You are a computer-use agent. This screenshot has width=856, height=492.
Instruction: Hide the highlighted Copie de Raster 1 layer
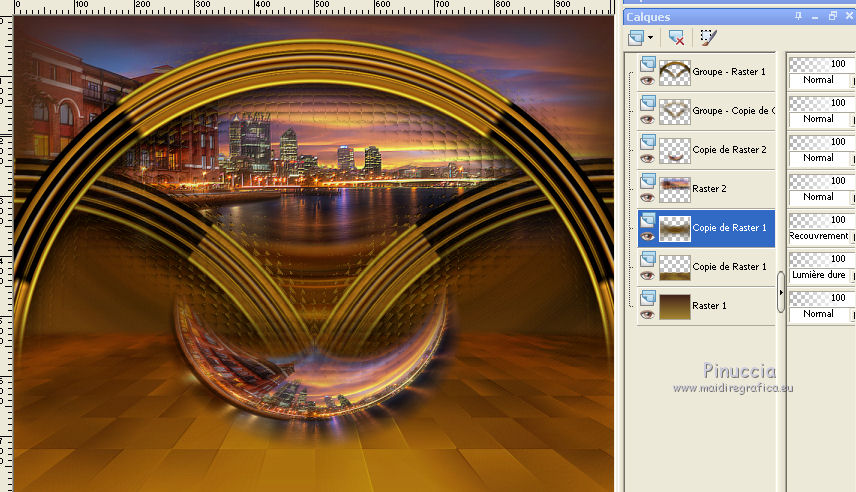click(x=647, y=236)
